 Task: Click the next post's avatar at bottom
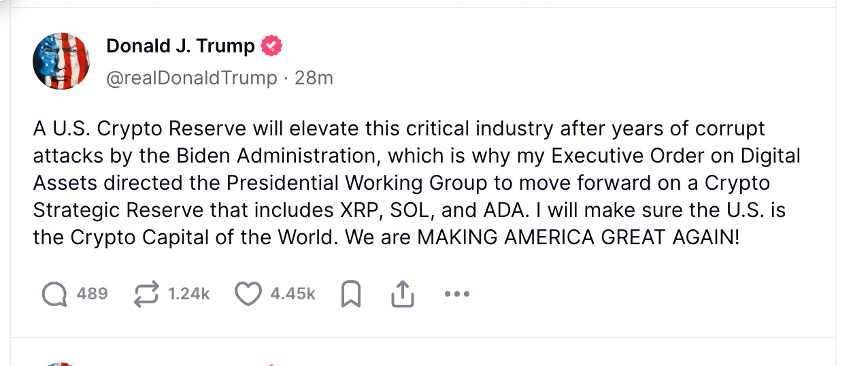pos(61,364)
